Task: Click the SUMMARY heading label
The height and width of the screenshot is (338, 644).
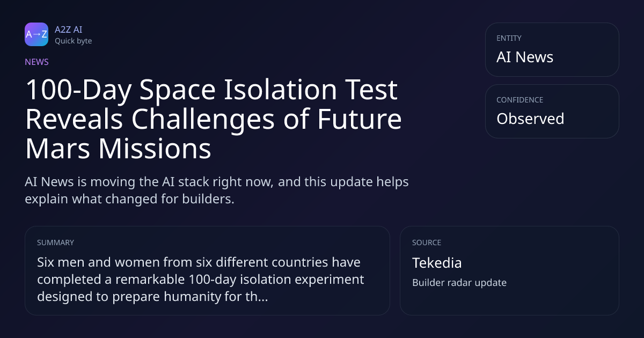Action: pos(55,243)
